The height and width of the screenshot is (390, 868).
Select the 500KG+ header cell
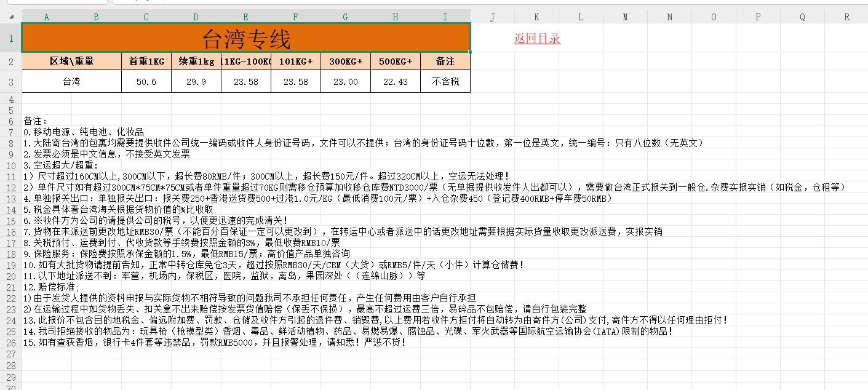pos(396,61)
